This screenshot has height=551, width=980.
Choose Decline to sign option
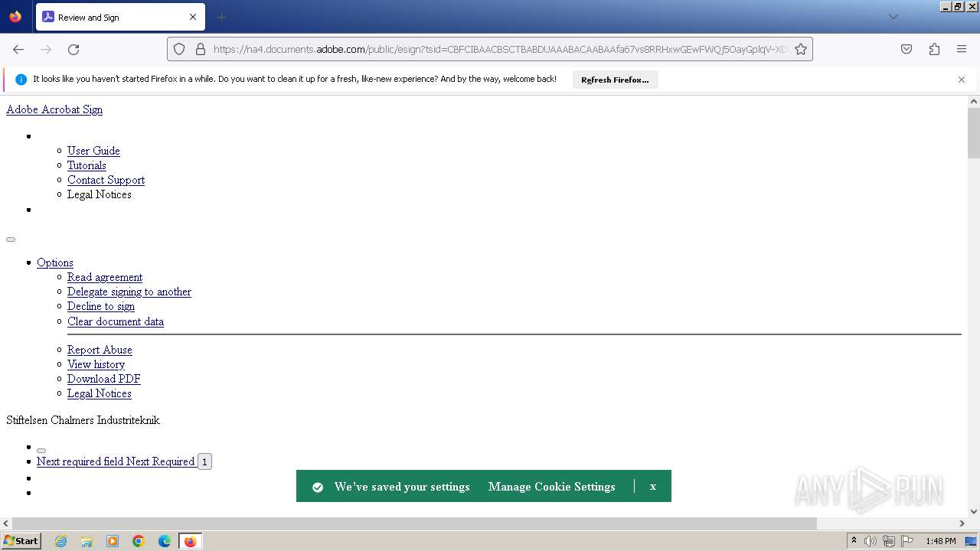(101, 306)
